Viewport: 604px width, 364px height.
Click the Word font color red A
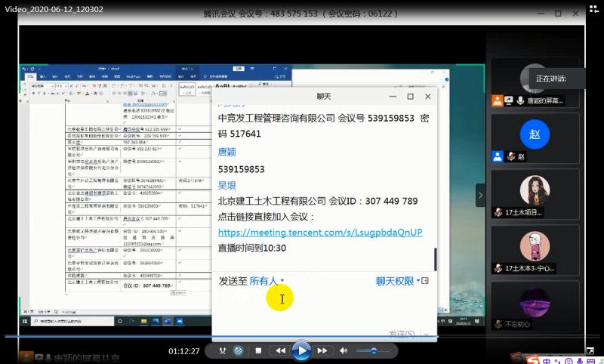pyautogui.click(x=87, y=94)
